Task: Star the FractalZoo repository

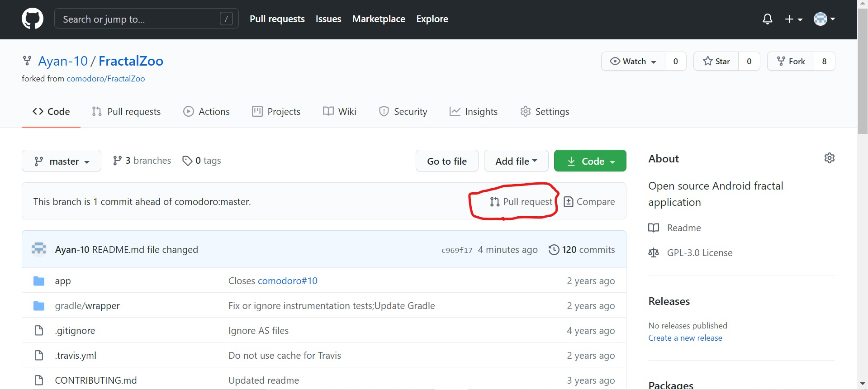Action: [x=716, y=61]
